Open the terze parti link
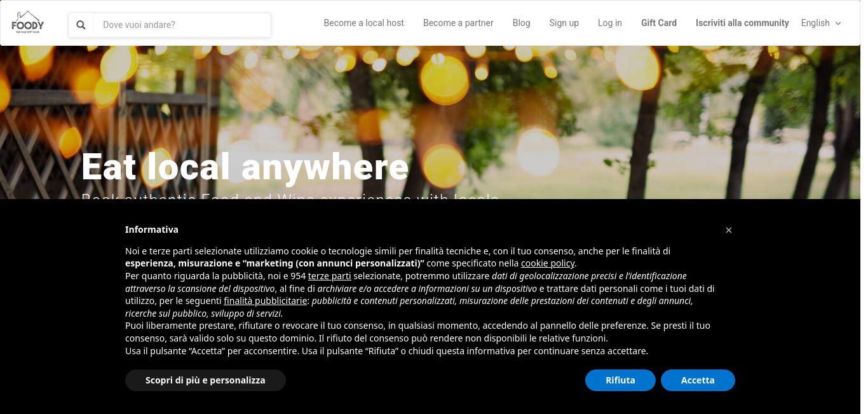Image resolution: width=868 pixels, height=414 pixels. click(329, 276)
